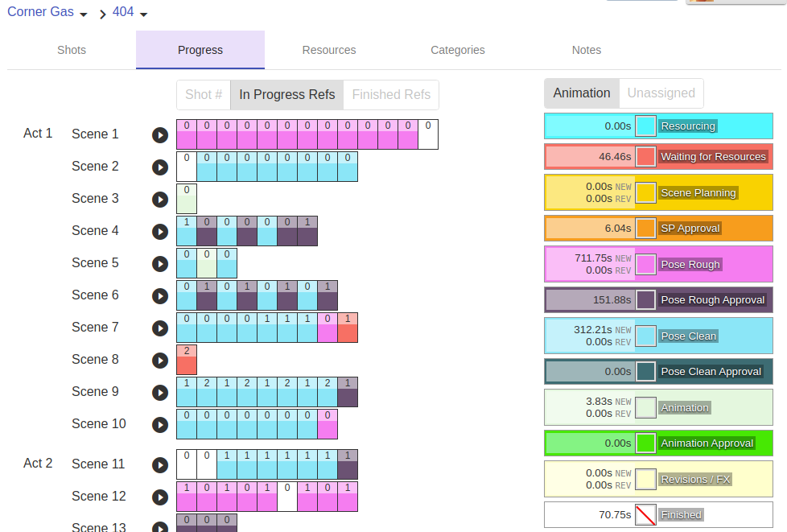Play Scene 1 with the play icon
This screenshot has width=787, height=532.
pos(160,135)
